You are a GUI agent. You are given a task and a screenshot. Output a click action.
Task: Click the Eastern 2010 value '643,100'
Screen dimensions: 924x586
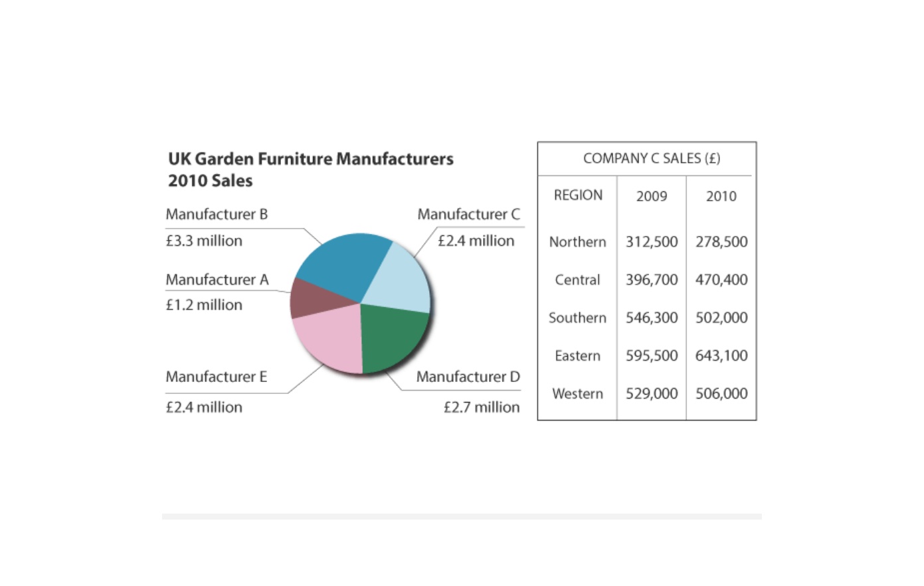tap(721, 355)
